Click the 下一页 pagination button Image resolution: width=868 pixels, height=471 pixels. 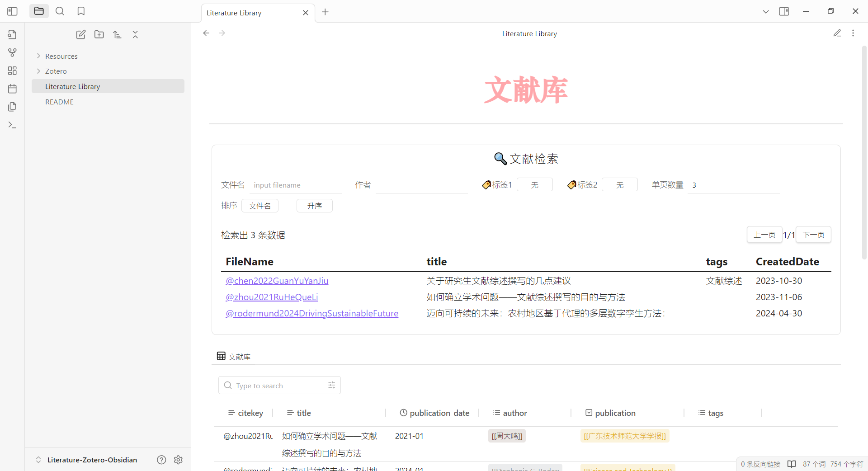tap(812, 235)
